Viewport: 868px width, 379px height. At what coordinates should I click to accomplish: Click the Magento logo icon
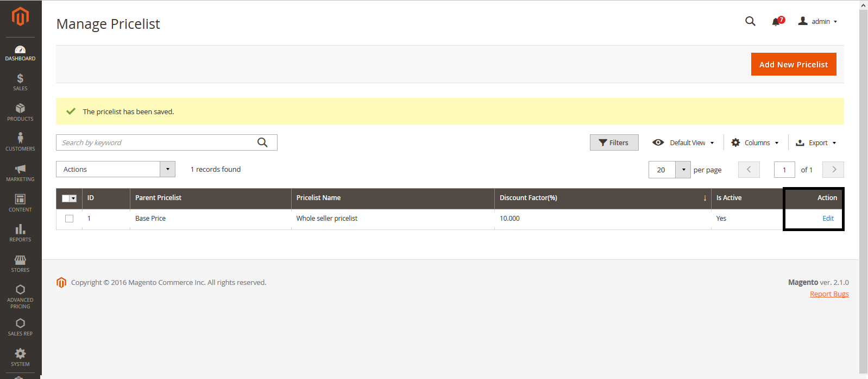pos(20,17)
